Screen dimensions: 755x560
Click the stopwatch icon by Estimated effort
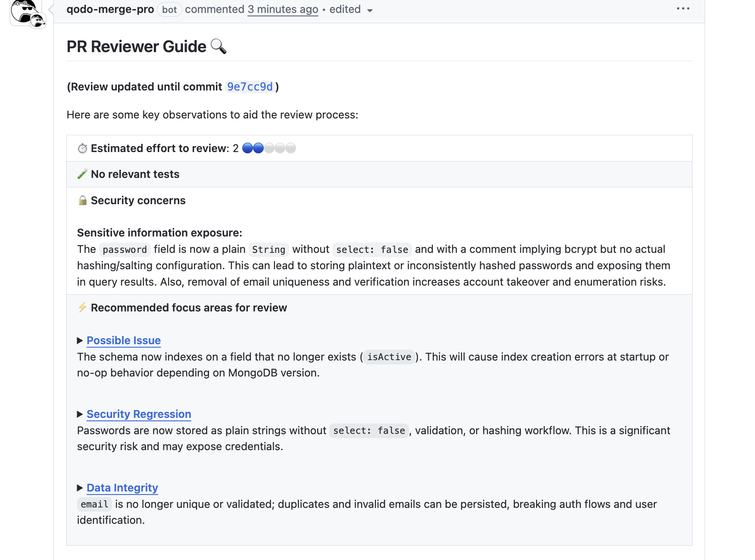click(82, 149)
